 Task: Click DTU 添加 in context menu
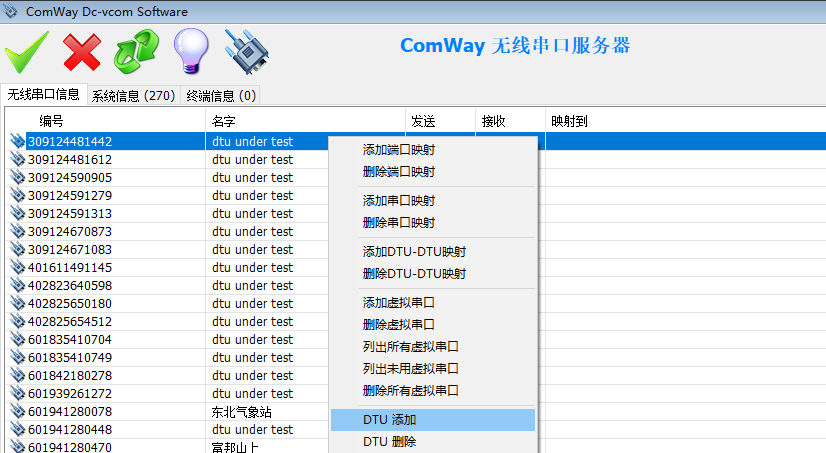[x=433, y=420]
